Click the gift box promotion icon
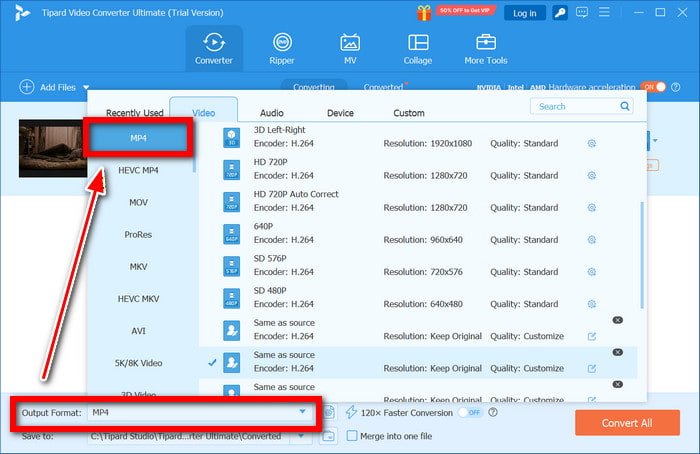The height and width of the screenshot is (454, 700). (426, 12)
